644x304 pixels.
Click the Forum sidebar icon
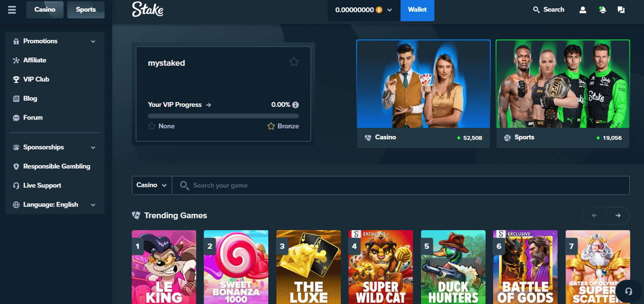coord(16,118)
